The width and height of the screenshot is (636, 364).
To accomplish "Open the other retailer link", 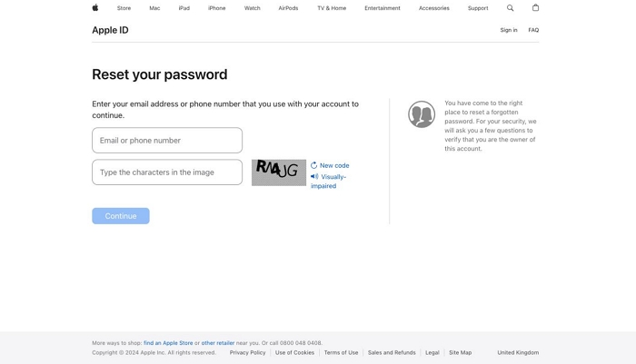I will [218, 343].
